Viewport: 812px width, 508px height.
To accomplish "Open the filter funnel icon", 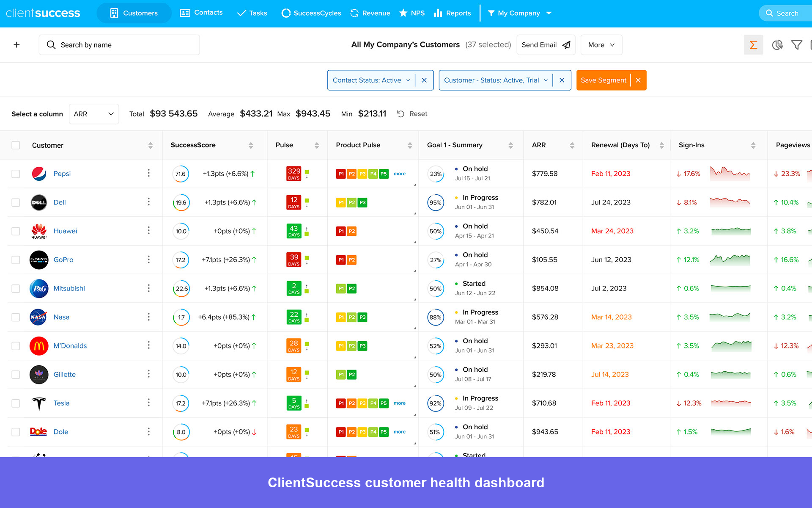I will 797,44.
